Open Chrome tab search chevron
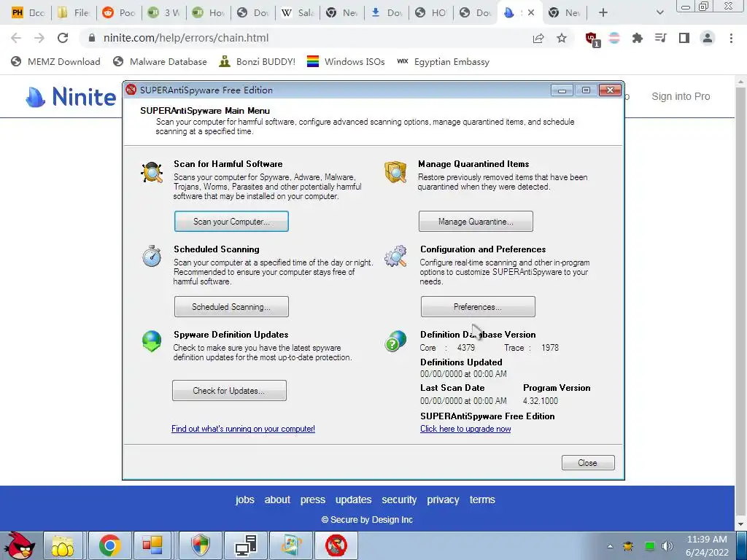This screenshot has height=560, width=747. point(659,13)
